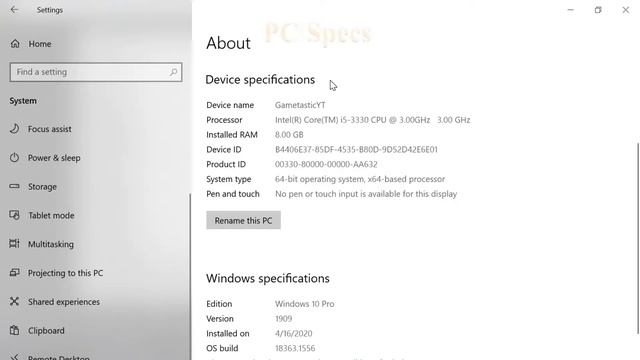Click the main page vertical scrollbar
The image size is (640, 360).
tap(638, 238)
